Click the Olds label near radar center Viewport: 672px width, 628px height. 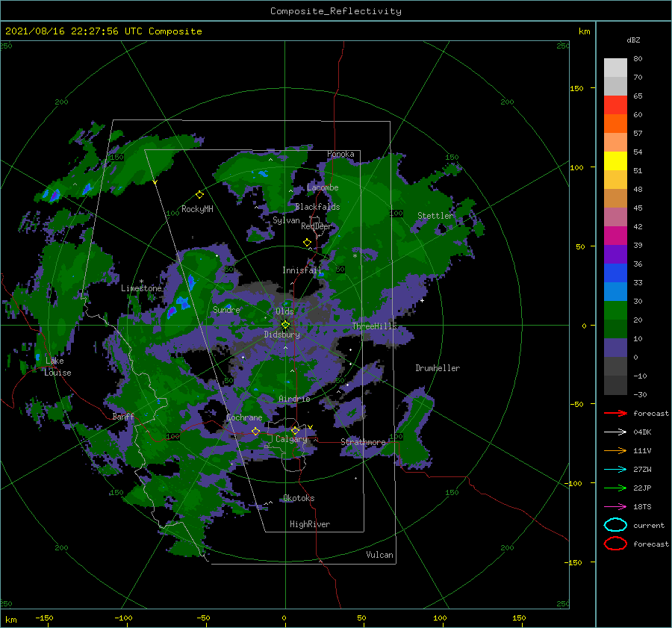pyautogui.click(x=284, y=311)
